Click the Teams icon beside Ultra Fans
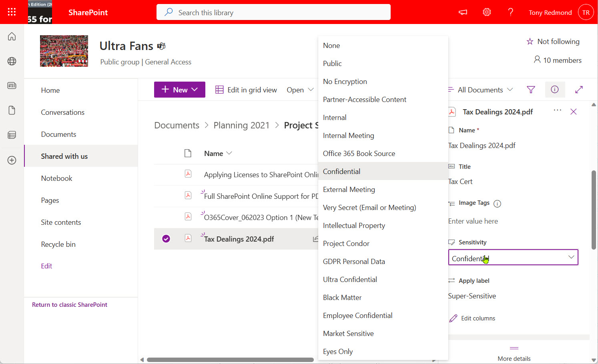 pyautogui.click(x=161, y=46)
